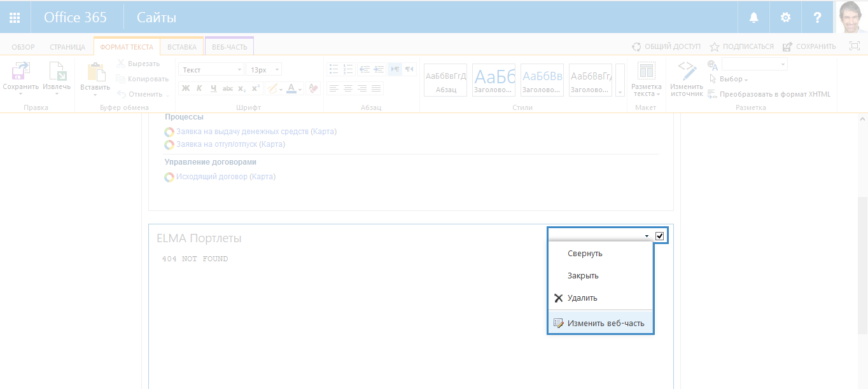Click the clear formatting eraser icon

(x=312, y=88)
